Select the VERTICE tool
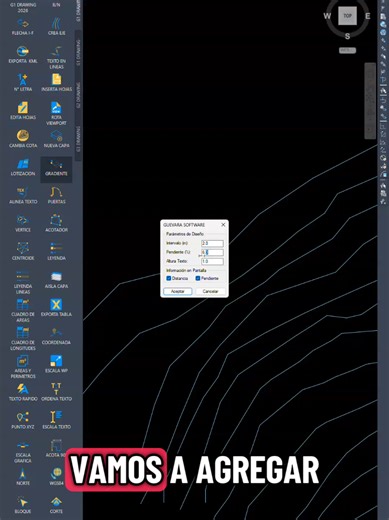 click(x=23, y=224)
